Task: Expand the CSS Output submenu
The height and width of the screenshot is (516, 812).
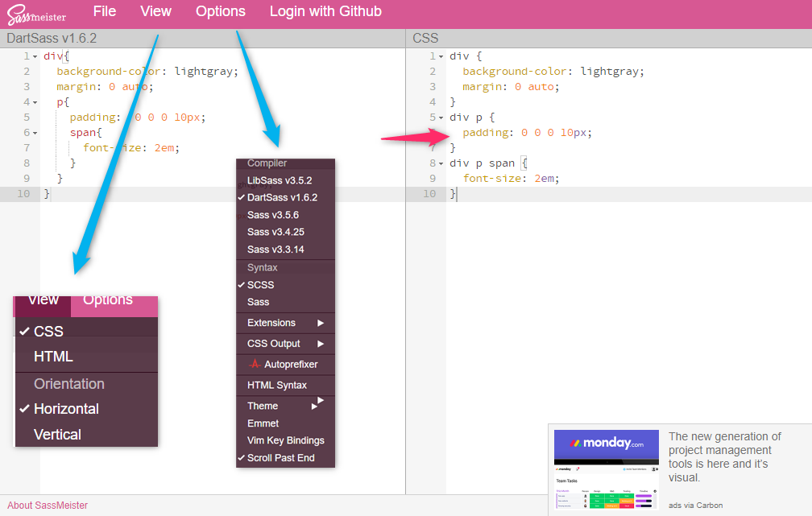Action: tap(285, 344)
